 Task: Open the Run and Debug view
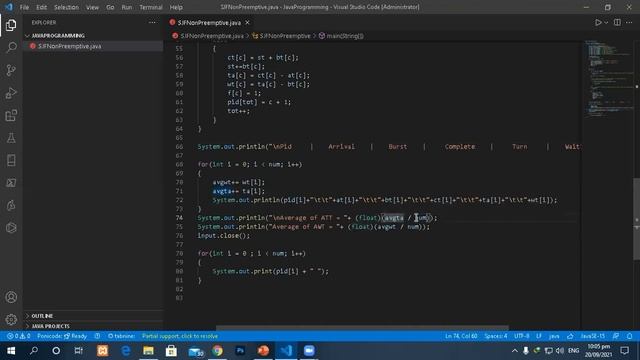click(11, 93)
